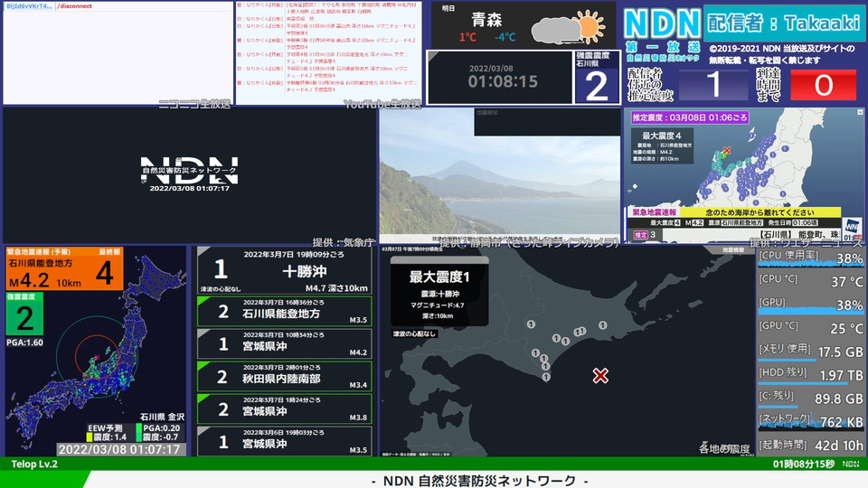Click the red X epicenter marker off Tokachi
Image resolution: width=868 pixels, height=488 pixels.
click(x=600, y=376)
